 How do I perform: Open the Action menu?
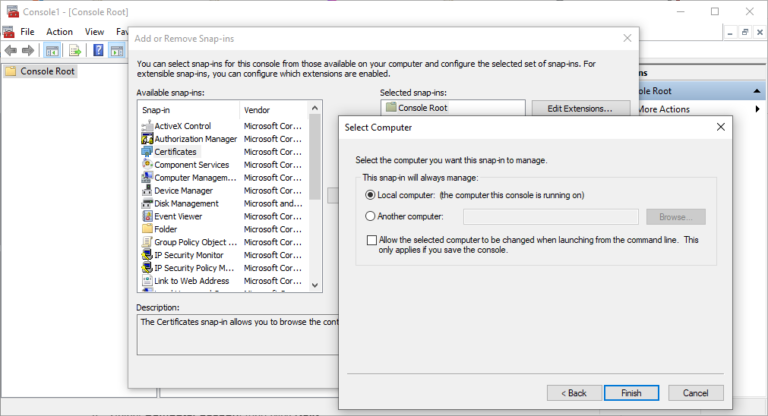(59, 31)
